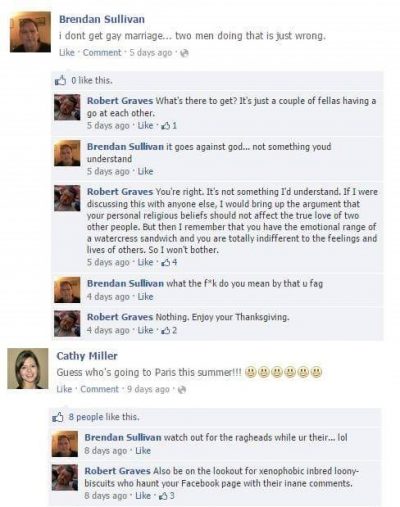
Task: Like Brendan Sullivan's gay marriage post
Action: [x=67, y=53]
